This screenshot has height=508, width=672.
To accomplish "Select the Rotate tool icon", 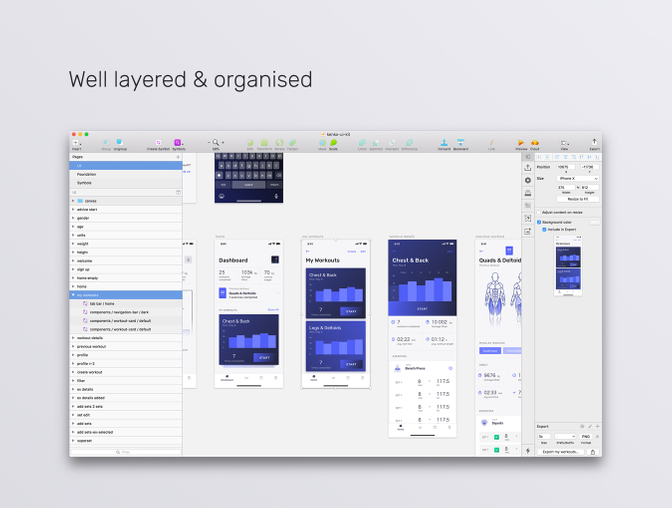I will [279, 143].
